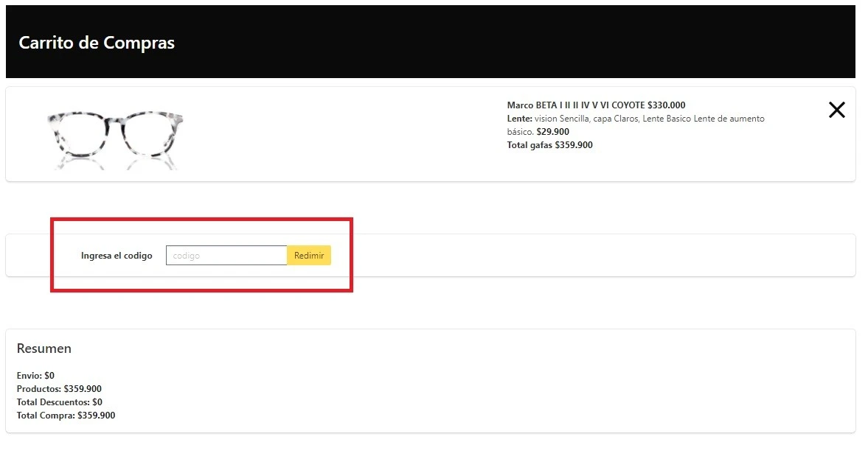Screen dimensions: 868x459
Task: Click the left lens of the glasses image
Action: coord(81,135)
